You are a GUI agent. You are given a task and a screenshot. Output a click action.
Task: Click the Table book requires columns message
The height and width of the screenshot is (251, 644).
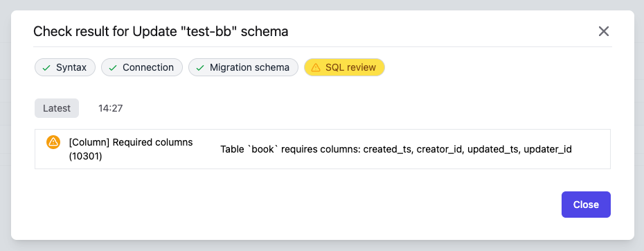point(396,149)
